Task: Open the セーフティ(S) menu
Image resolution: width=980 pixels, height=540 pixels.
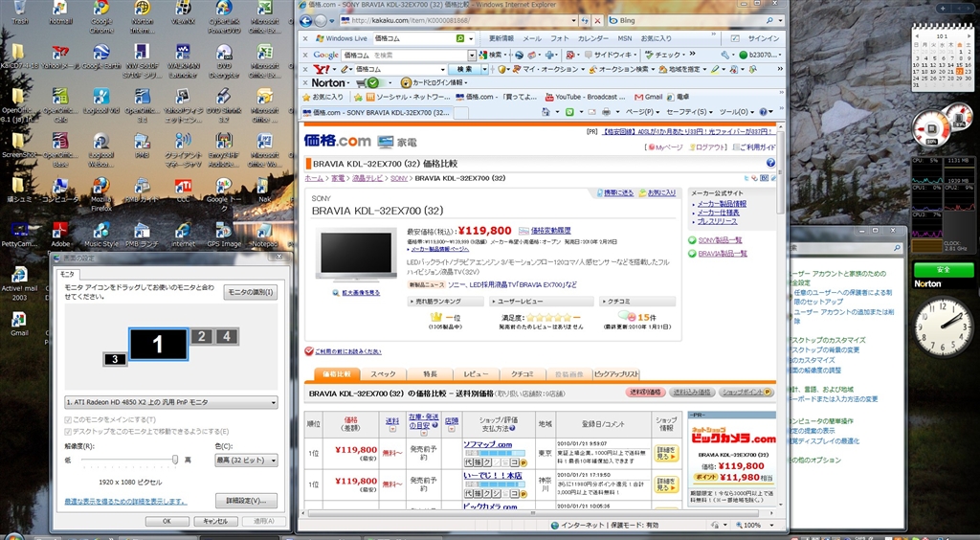Action: tap(689, 113)
